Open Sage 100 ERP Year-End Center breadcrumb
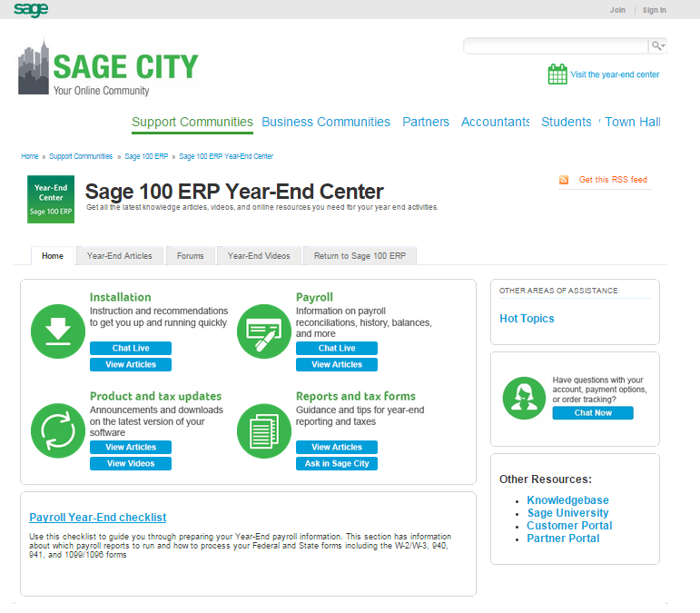This screenshot has height=613, width=700. point(226,156)
